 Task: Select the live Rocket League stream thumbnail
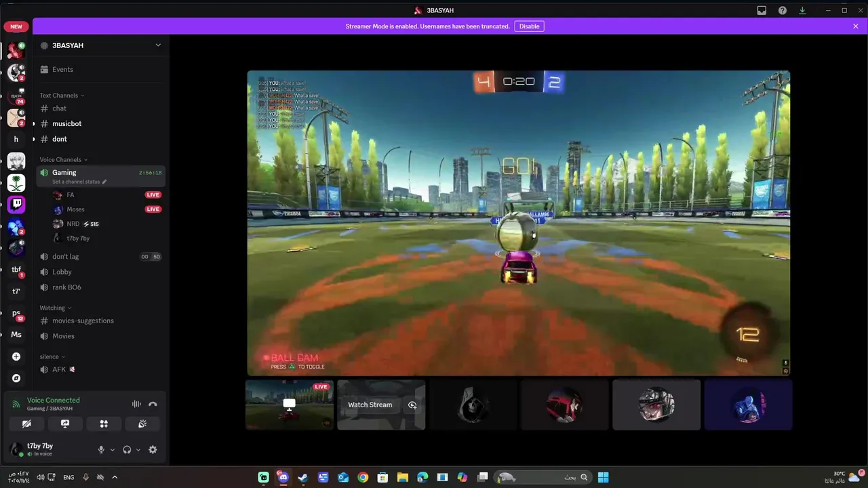[x=290, y=405]
